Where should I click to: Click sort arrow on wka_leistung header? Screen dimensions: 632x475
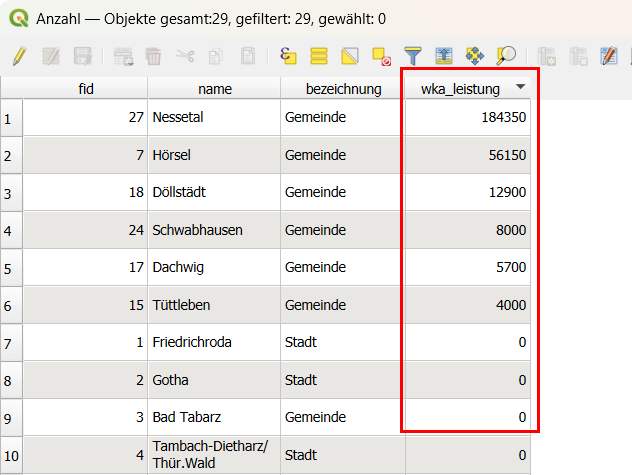pyautogui.click(x=520, y=86)
